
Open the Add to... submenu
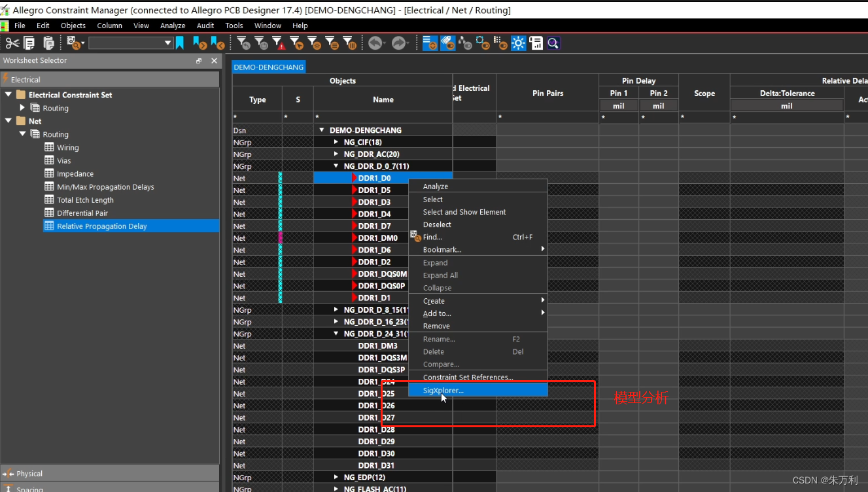pyautogui.click(x=478, y=313)
